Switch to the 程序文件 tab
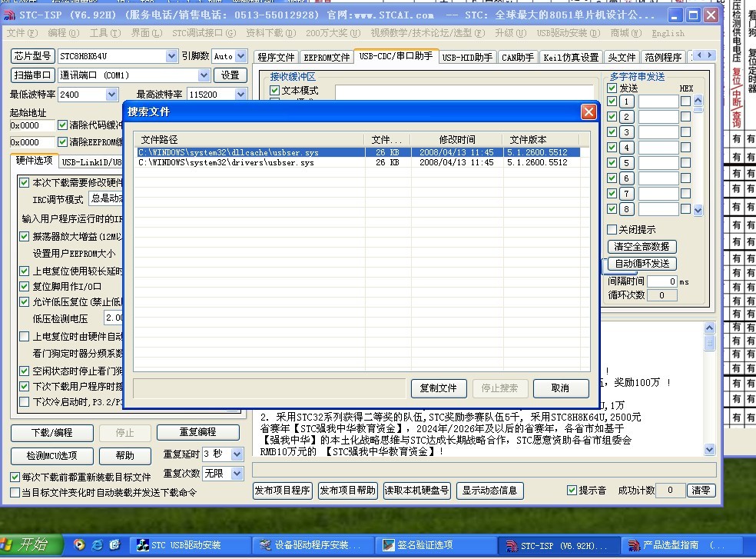Screen dimensions: 756x559 coord(276,58)
